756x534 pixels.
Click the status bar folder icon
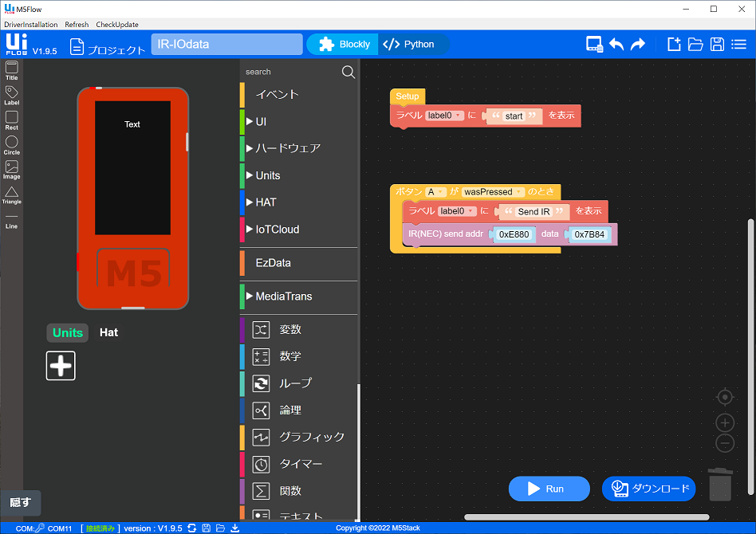pyautogui.click(x=220, y=528)
